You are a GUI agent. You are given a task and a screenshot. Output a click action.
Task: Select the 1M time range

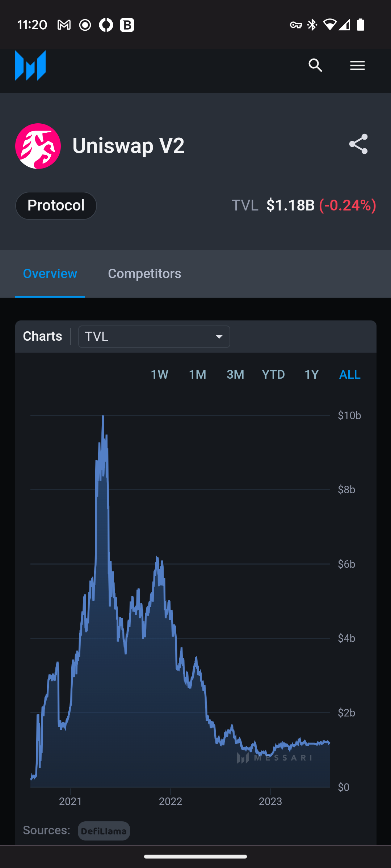point(198,374)
